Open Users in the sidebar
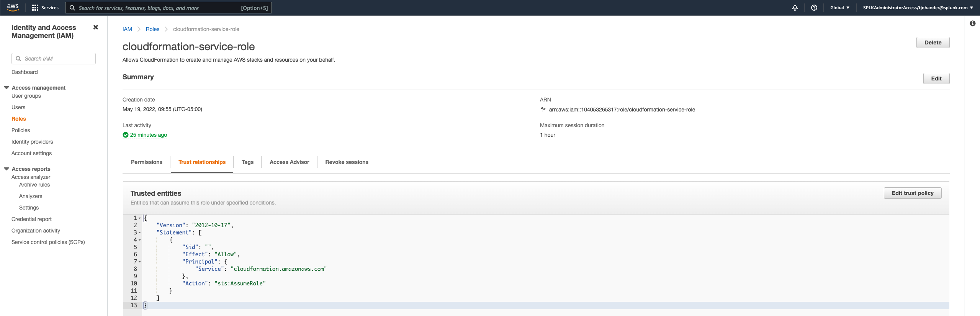This screenshot has height=316, width=980. (x=18, y=107)
